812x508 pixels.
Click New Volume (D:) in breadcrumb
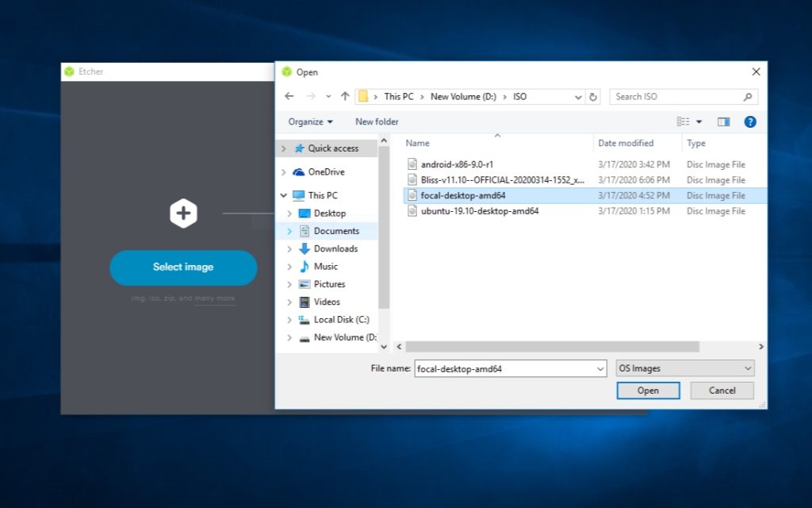463,96
